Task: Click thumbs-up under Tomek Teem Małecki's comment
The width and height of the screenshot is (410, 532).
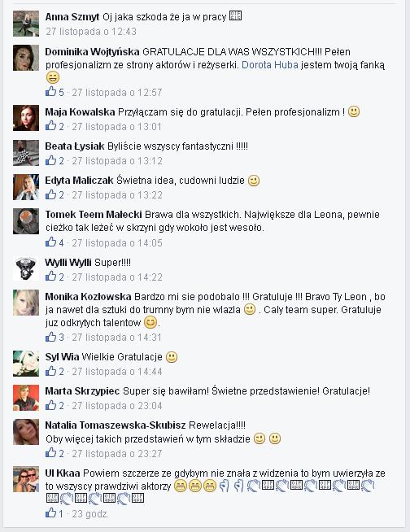Action: click(x=51, y=242)
